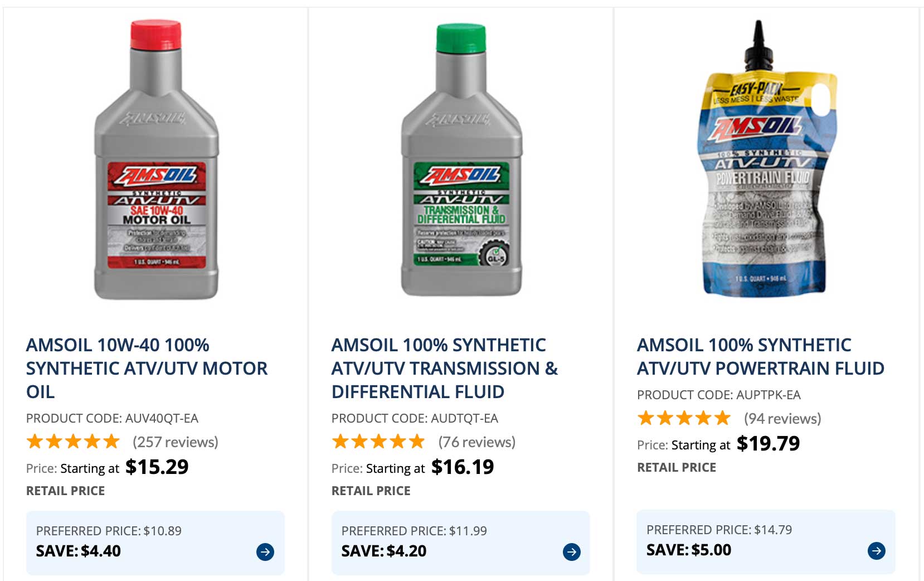The height and width of the screenshot is (581, 924).
Task: Click the star rating for Powertrain Fluid
Action: 684,417
